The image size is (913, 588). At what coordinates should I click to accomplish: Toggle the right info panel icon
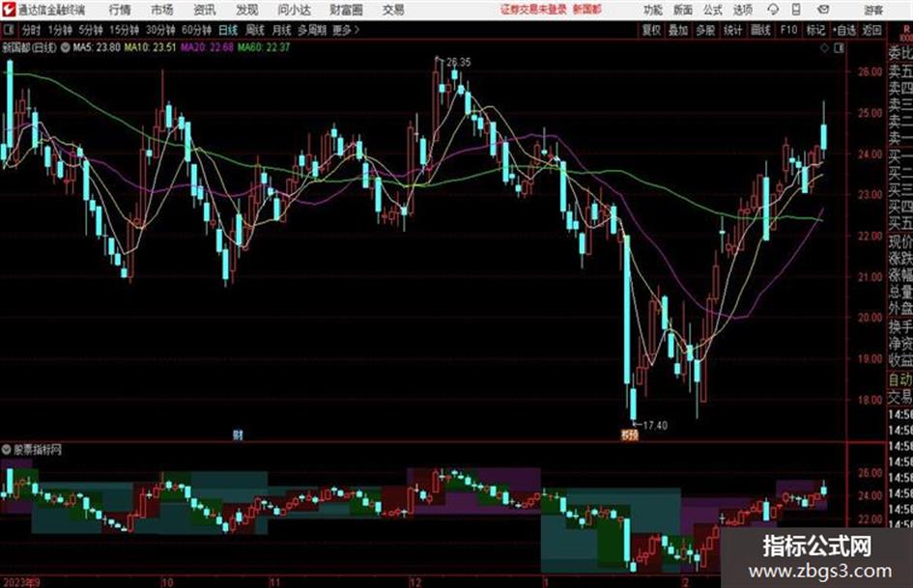[839, 48]
